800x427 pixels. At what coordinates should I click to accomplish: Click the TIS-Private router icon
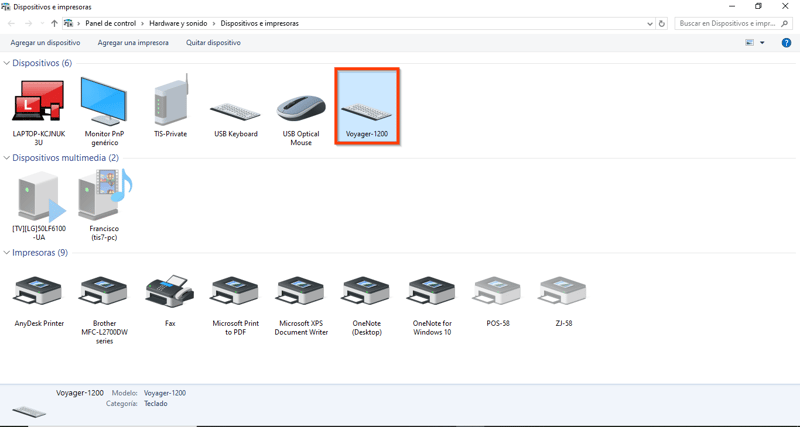pos(170,106)
